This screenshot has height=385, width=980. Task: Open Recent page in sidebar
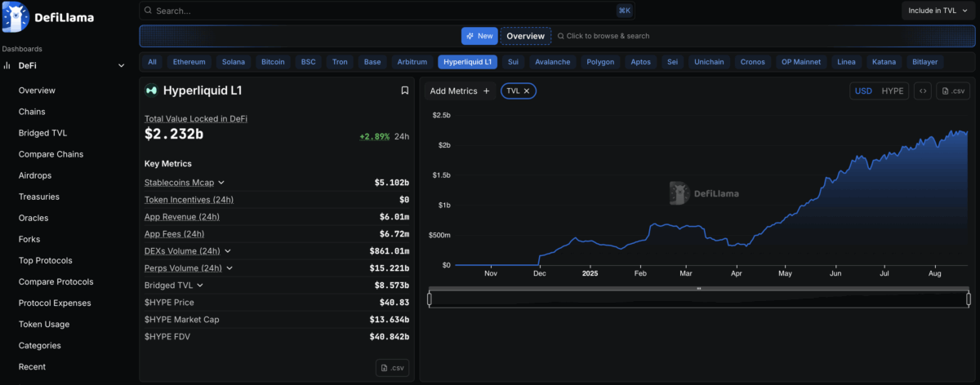(x=32, y=366)
